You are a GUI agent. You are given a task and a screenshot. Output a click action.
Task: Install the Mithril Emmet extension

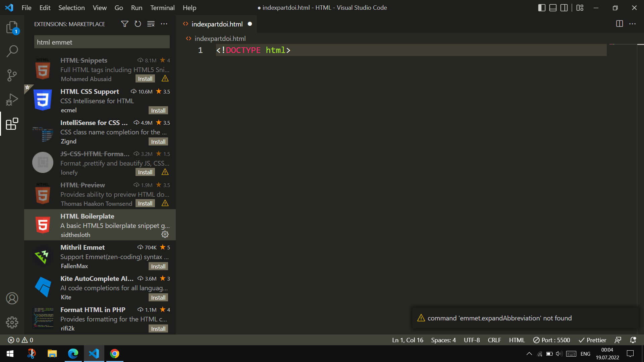point(158,266)
